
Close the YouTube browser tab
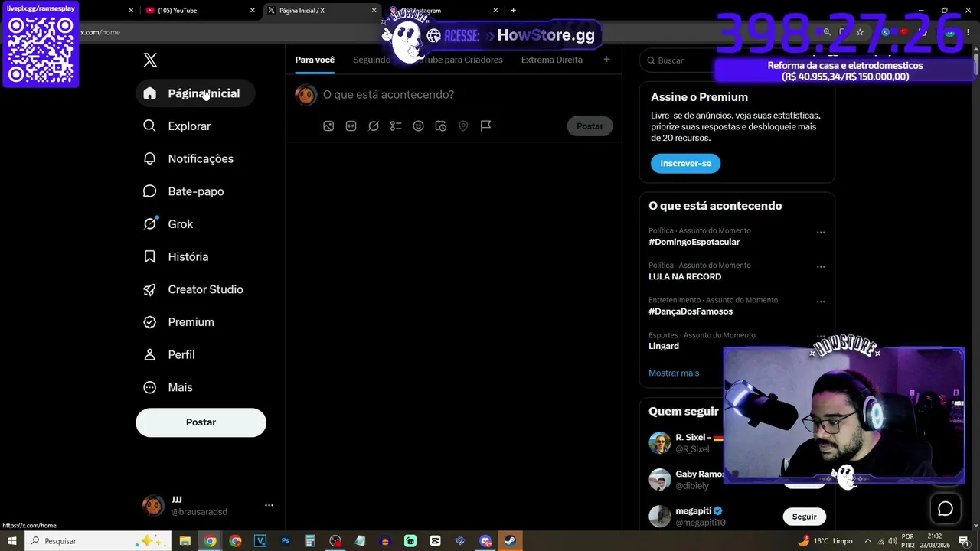pyautogui.click(x=252, y=11)
